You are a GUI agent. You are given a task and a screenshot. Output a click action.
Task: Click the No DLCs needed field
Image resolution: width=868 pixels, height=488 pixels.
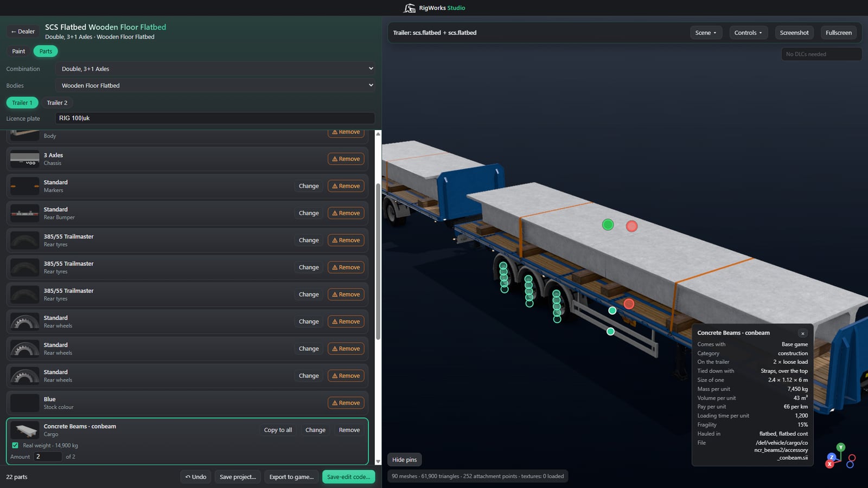[821, 54]
